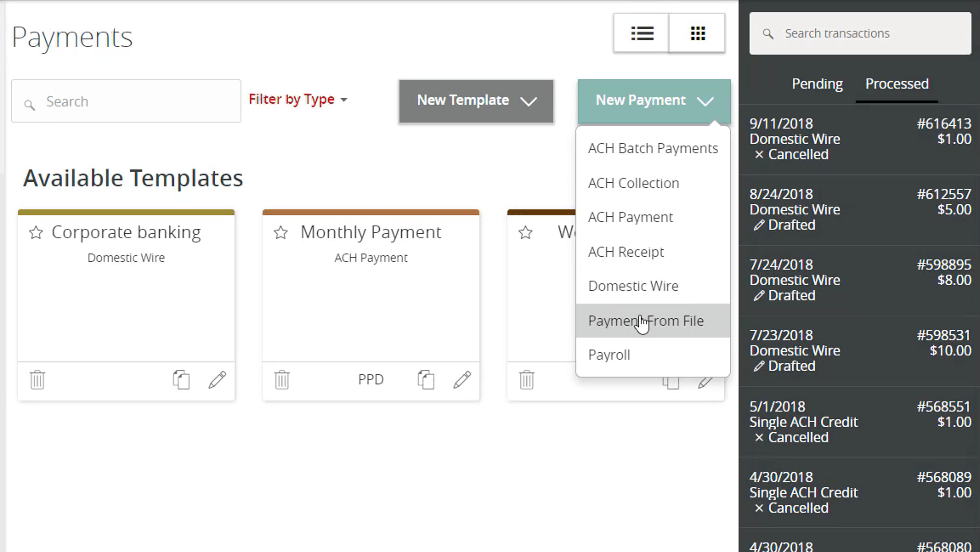Star the Monthly Payment template
Image resolution: width=980 pixels, height=552 pixels.
coord(281,233)
